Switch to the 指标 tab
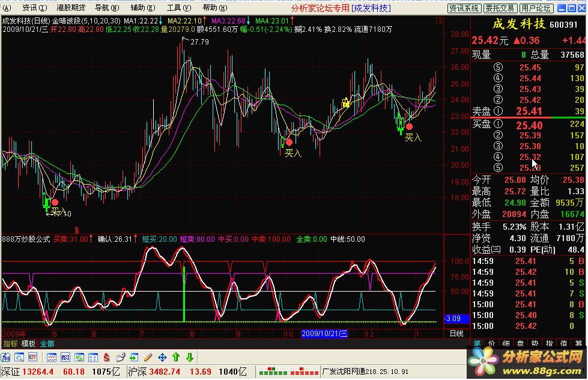This screenshot has height=380, width=588. click(x=10, y=343)
